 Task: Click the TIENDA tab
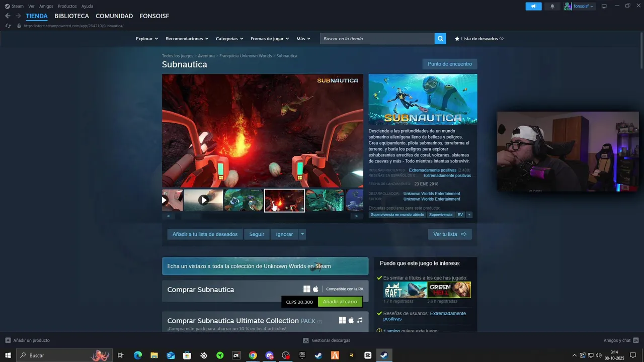point(37,16)
